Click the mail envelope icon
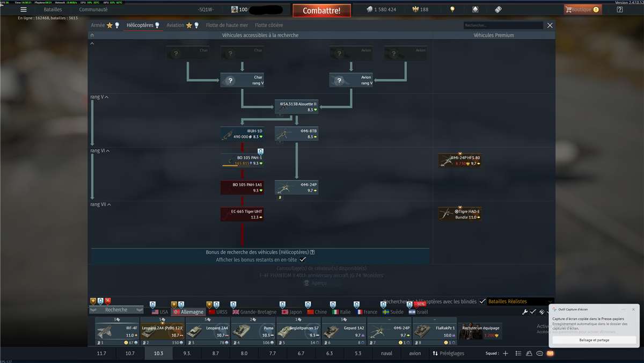Screen dimensions: 644x363 click(x=550, y=353)
